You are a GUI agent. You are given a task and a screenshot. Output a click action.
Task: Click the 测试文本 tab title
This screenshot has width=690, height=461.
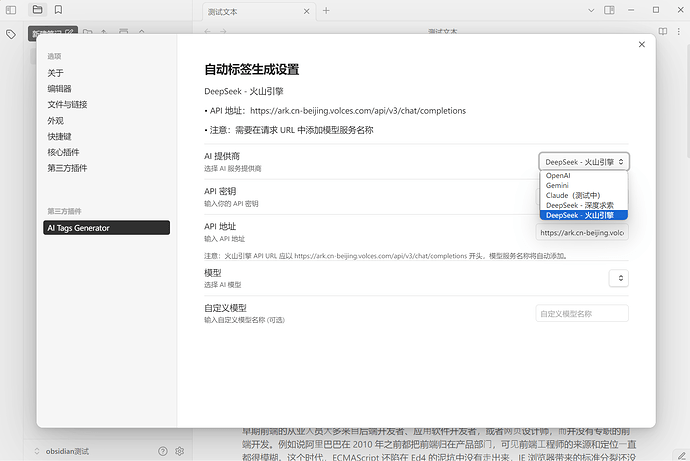coord(223,12)
